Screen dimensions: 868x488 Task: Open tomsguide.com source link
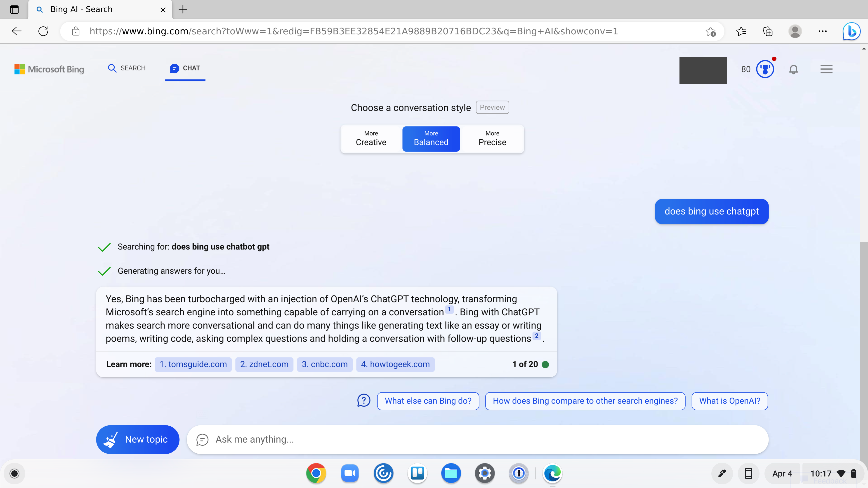[x=193, y=364]
